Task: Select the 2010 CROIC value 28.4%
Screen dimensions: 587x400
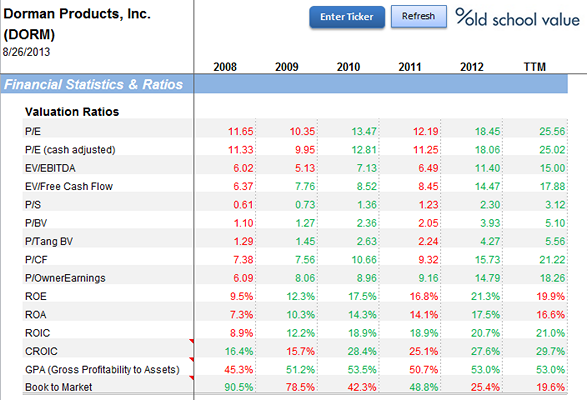Action: pos(362,351)
